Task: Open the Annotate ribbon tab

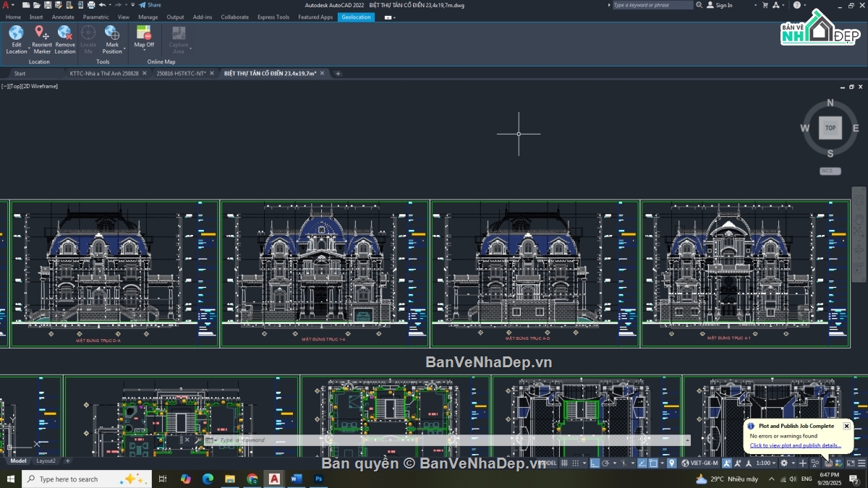Action: pos(63,17)
